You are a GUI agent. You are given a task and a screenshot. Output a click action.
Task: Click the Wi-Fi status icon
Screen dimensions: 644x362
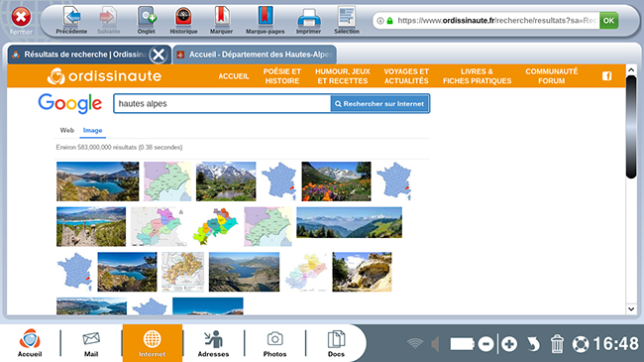coord(415,344)
